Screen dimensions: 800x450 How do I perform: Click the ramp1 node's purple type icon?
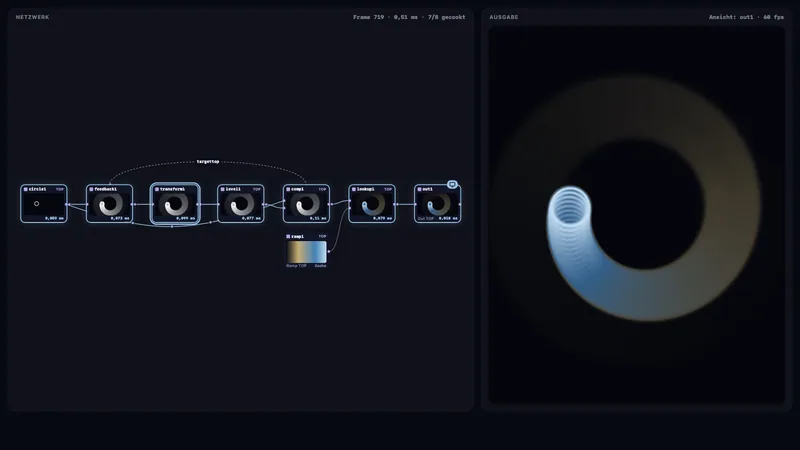point(288,237)
